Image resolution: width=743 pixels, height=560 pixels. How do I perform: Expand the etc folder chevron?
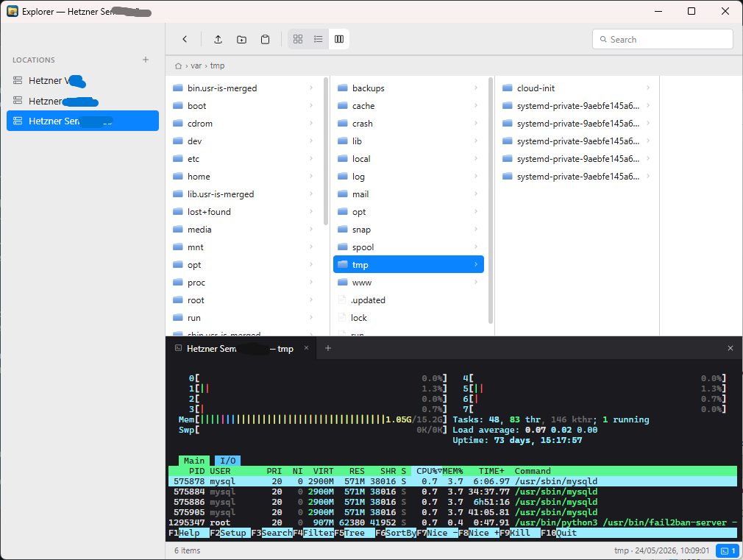coord(311,158)
